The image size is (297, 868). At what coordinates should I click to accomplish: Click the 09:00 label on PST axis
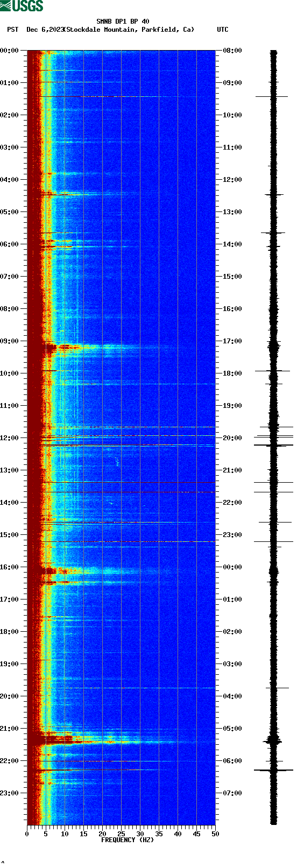10,341
